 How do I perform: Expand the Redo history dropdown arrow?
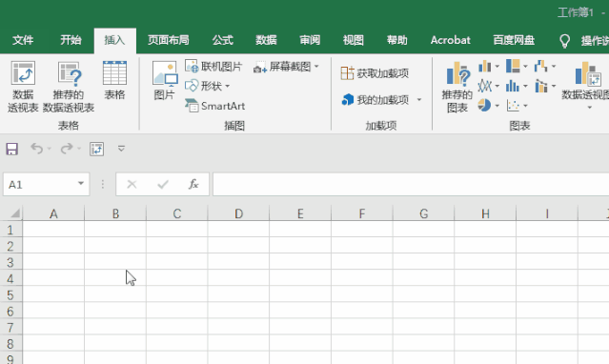tap(79, 149)
